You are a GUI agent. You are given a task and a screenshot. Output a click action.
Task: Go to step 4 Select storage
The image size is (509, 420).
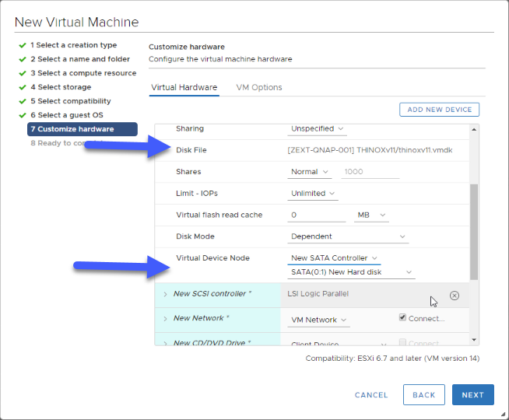[x=61, y=87]
